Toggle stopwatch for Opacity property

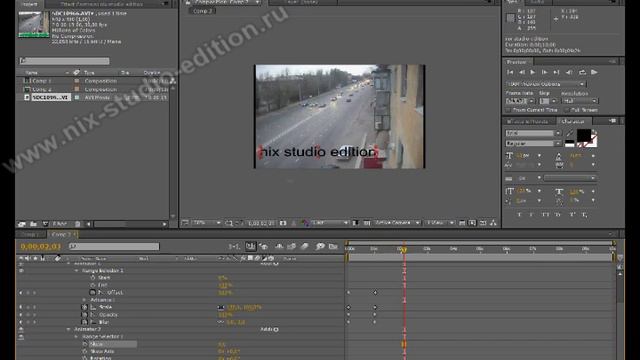[x=84, y=315]
